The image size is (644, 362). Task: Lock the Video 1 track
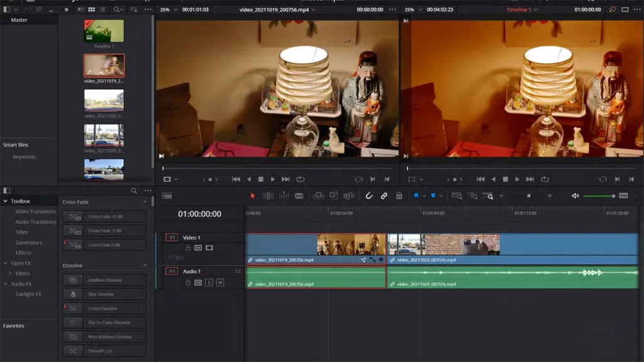click(187, 248)
